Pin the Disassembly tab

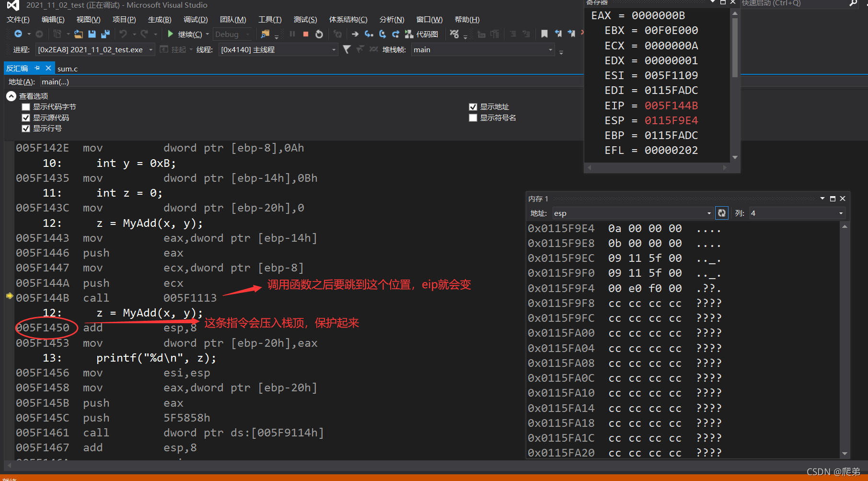(37, 68)
